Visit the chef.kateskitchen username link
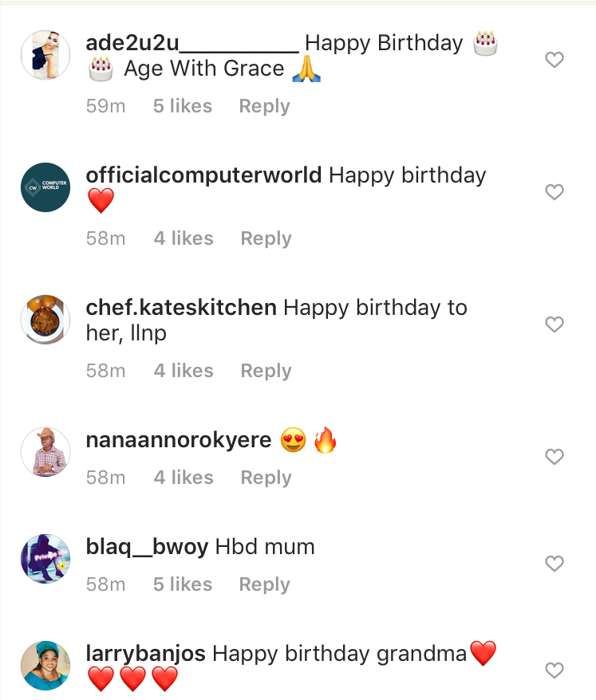The width and height of the screenshot is (596, 700). [x=181, y=308]
